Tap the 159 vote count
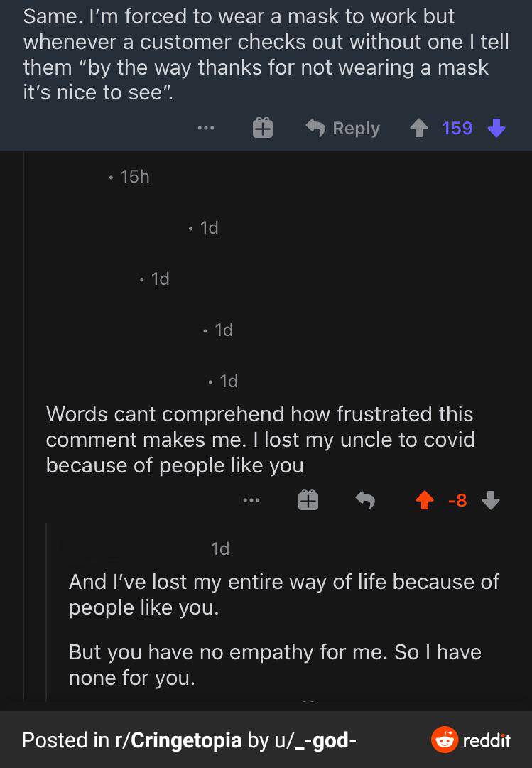The width and height of the screenshot is (532, 768). point(458,128)
